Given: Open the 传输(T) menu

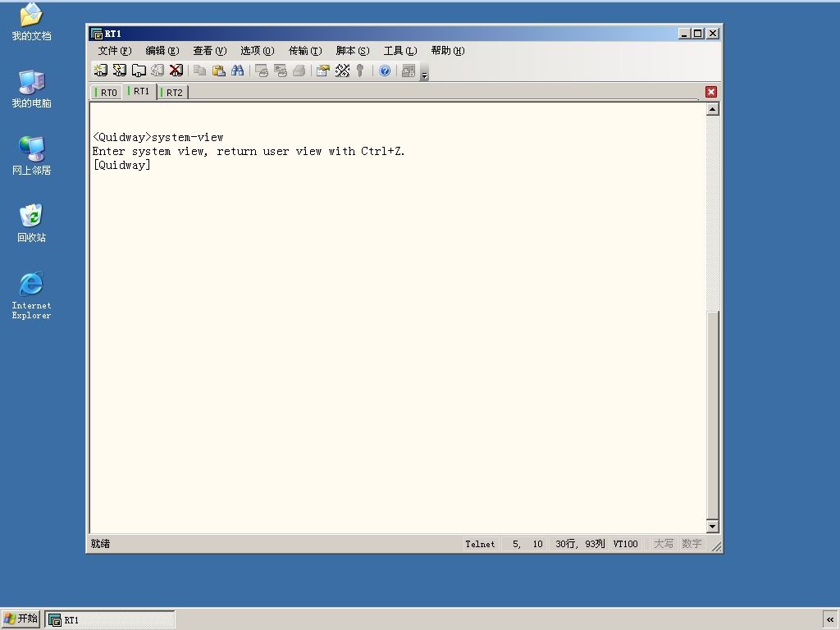Looking at the screenshot, I should click(x=305, y=51).
